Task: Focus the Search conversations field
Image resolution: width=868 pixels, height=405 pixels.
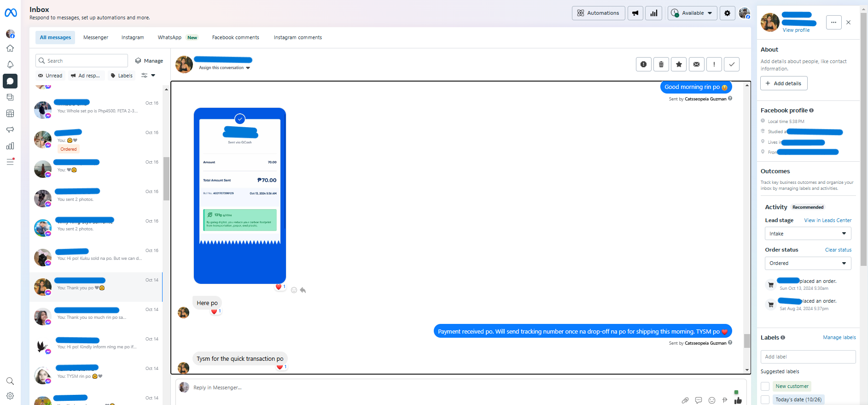Action: 82,61
